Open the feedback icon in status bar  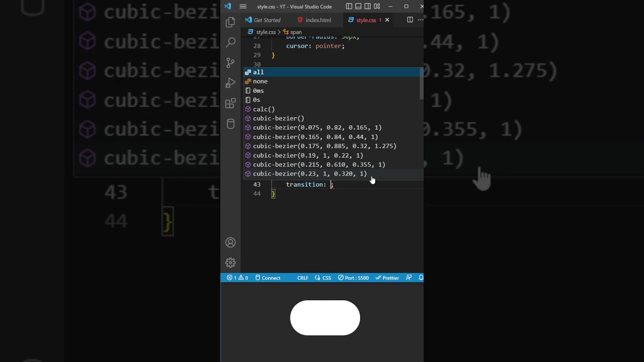pos(409,278)
